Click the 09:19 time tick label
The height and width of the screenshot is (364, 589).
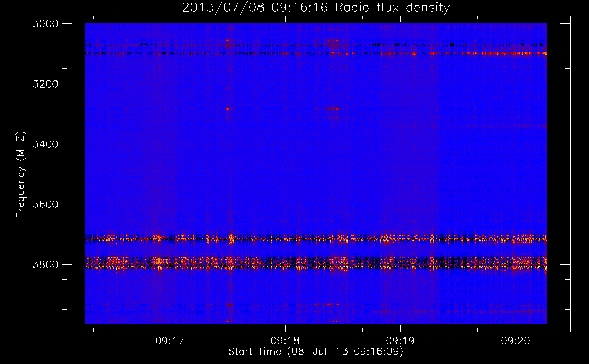(400, 341)
